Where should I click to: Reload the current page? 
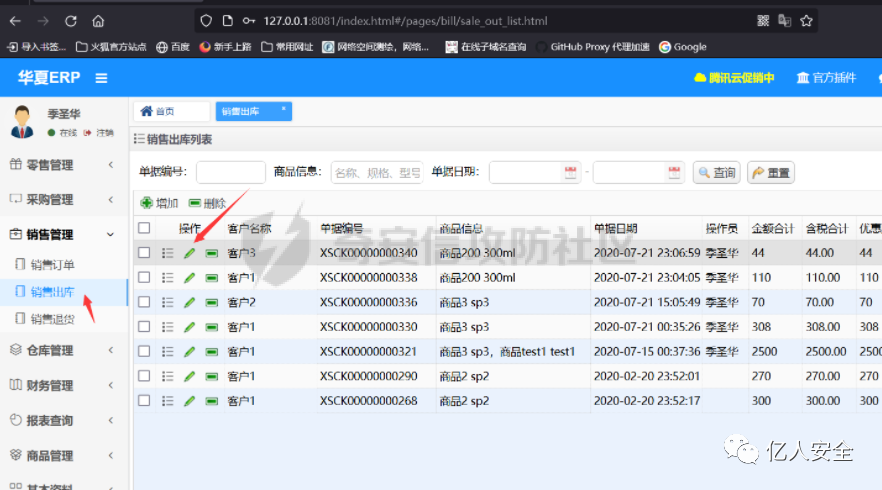71,21
